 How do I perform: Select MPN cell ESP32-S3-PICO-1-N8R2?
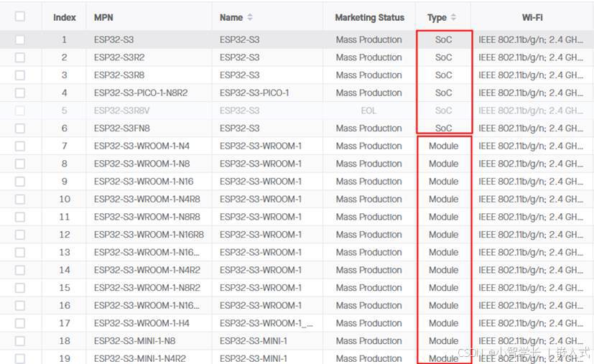pos(141,93)
